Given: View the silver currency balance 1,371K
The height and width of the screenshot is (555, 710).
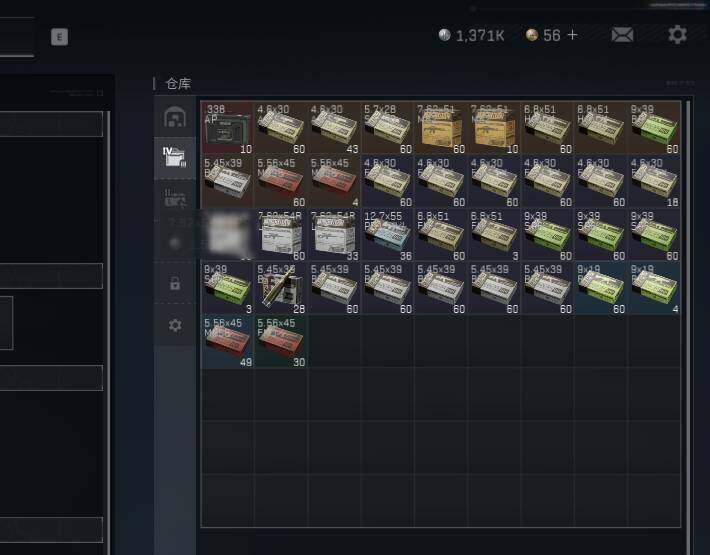Looking at the screenshot, I should point(471,35).
